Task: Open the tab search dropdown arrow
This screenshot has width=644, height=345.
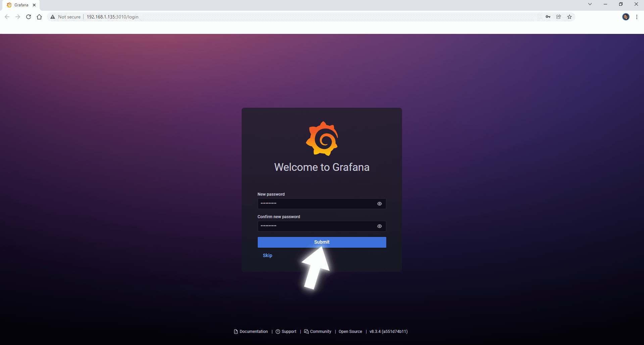Action: (590, 4)
